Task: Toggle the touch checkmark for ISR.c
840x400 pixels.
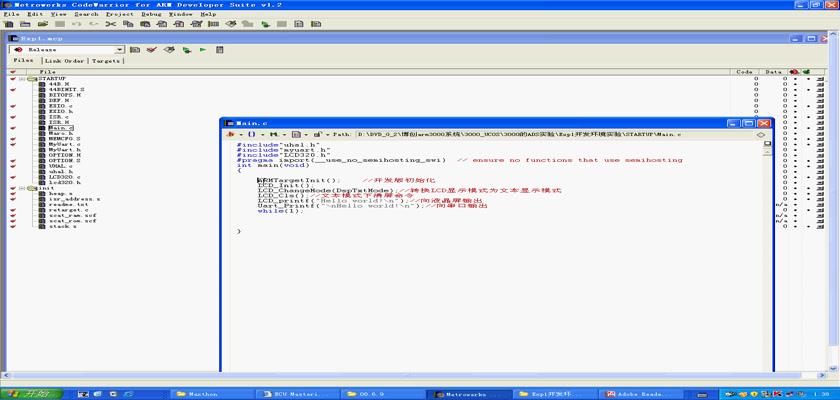Action: tap(13, 117)
